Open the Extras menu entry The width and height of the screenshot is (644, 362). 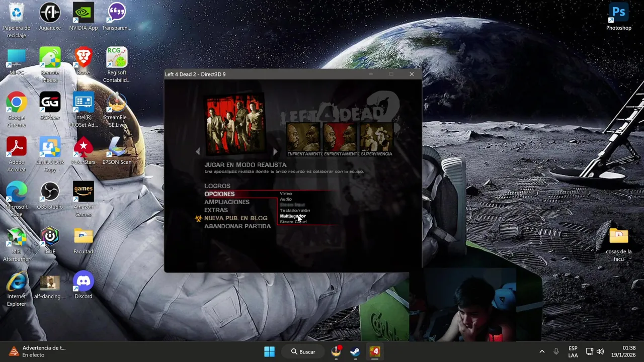[x=216, y=210]
